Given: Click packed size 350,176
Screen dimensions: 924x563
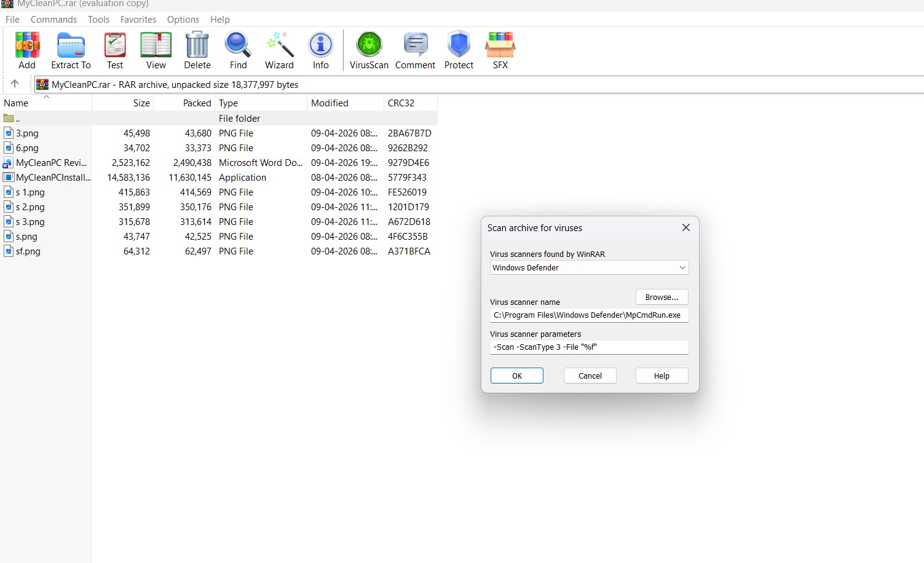Looking at the screenshot, I should (195, 207).
